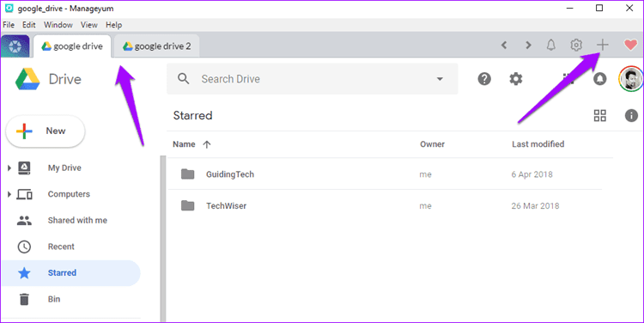Open the Help menu
Image resolution: width=644 pixels, height=323 pixels.
pos(113,25)
